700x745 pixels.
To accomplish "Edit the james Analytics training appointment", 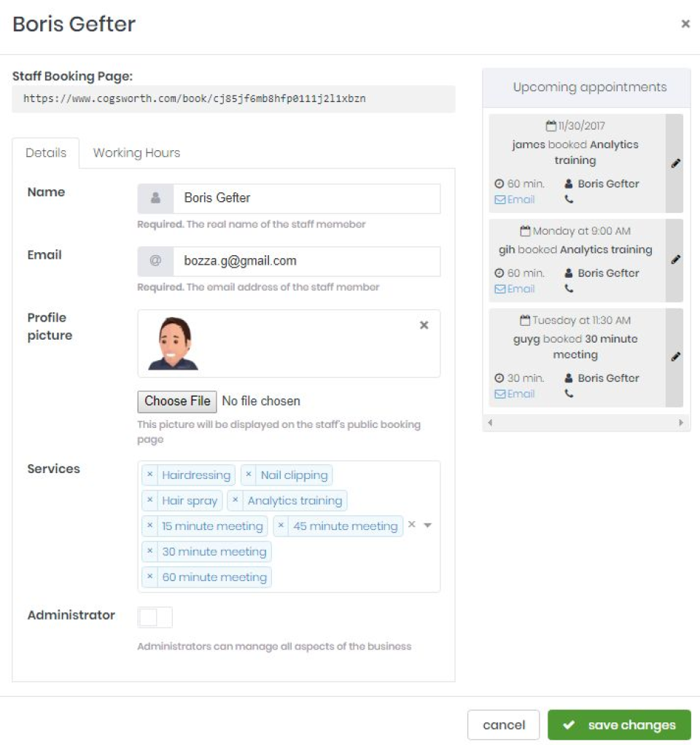I will point(675,163).
